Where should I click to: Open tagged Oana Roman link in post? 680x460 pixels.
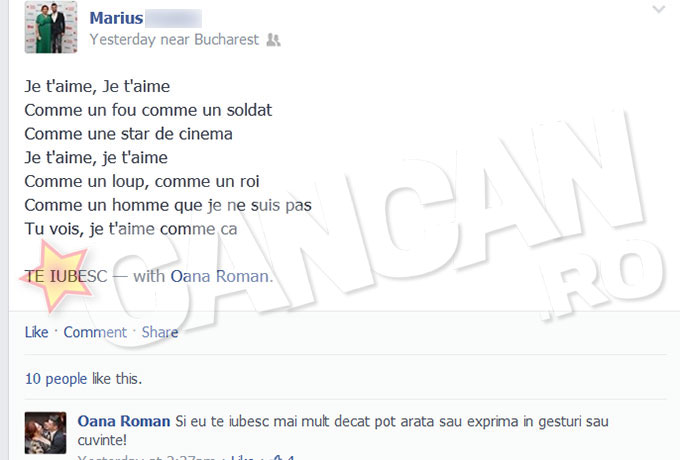pos(220,276)
